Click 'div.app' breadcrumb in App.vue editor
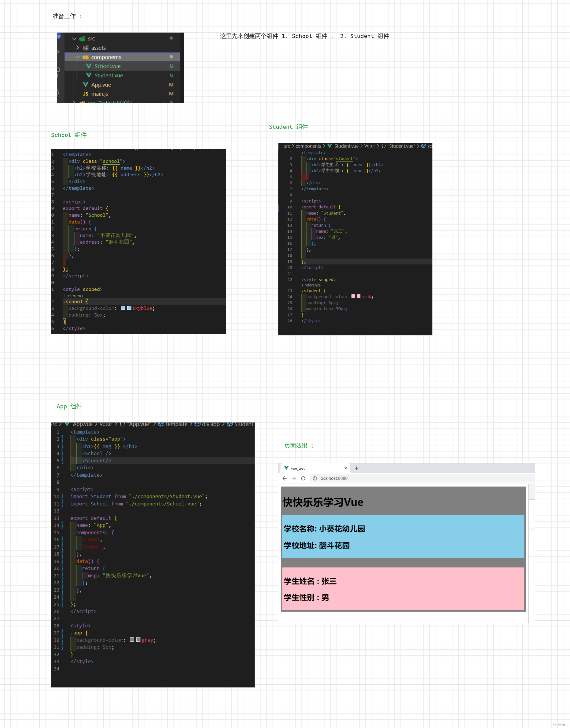570x728 pixels. [210, 424]
